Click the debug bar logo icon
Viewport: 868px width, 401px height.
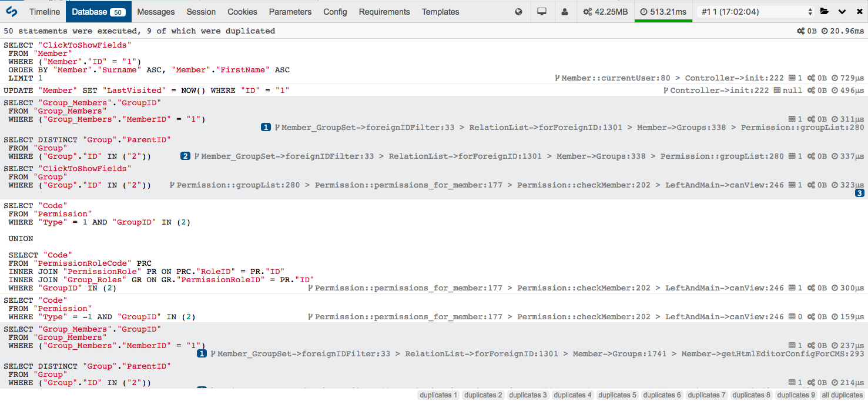(x=11, y=12)
